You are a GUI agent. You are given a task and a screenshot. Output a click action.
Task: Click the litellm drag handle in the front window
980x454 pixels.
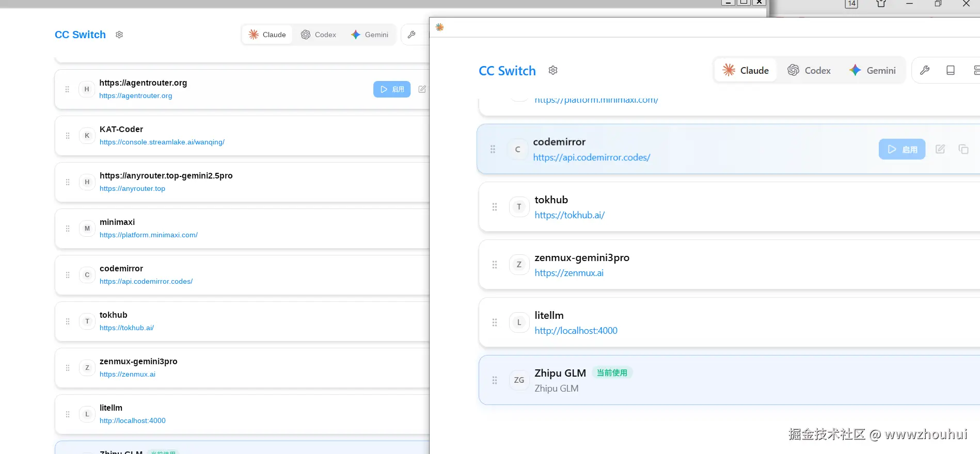pyautogui.click(x=495, y=322)
